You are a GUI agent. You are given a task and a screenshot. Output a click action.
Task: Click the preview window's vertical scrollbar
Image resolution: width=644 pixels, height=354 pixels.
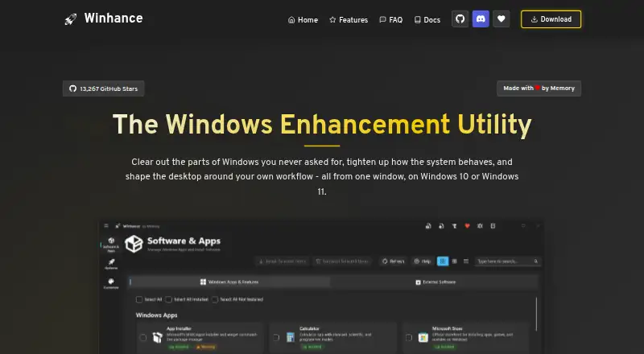point(536,314)
